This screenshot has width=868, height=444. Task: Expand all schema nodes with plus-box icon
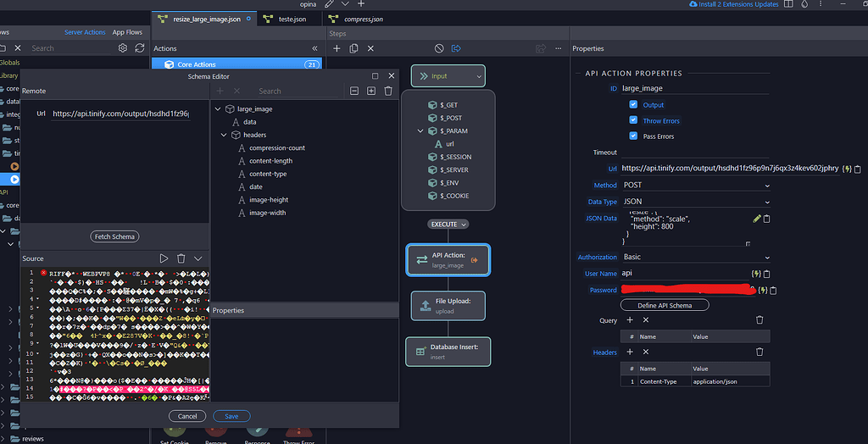pos(371,91)
